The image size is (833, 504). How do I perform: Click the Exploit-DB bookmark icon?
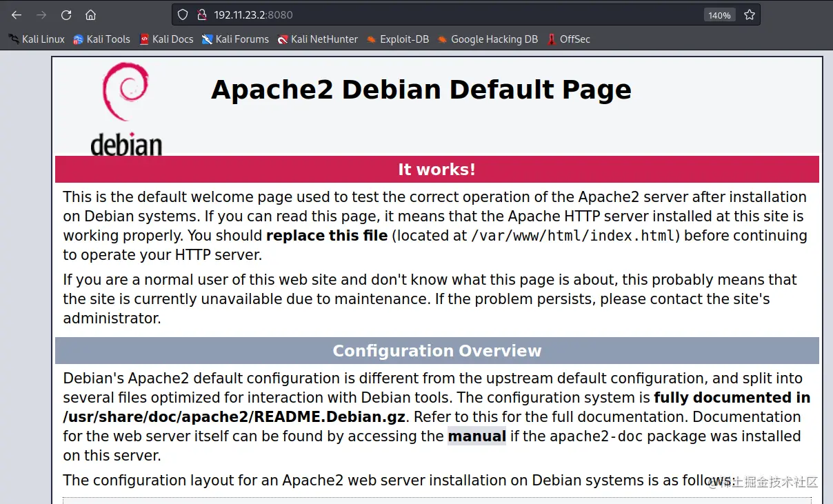[x=371, y=39]
